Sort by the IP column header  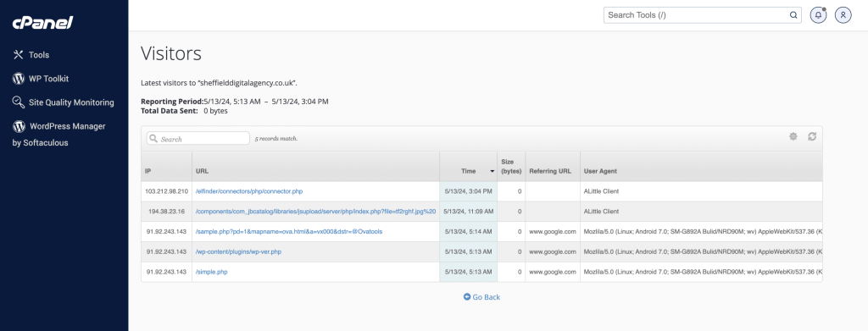tap(167, 166)
